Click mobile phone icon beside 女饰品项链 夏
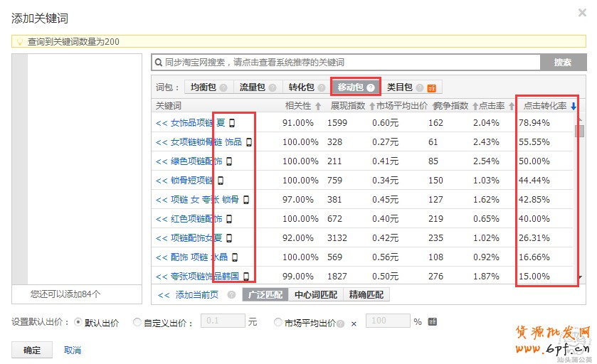 231,123
